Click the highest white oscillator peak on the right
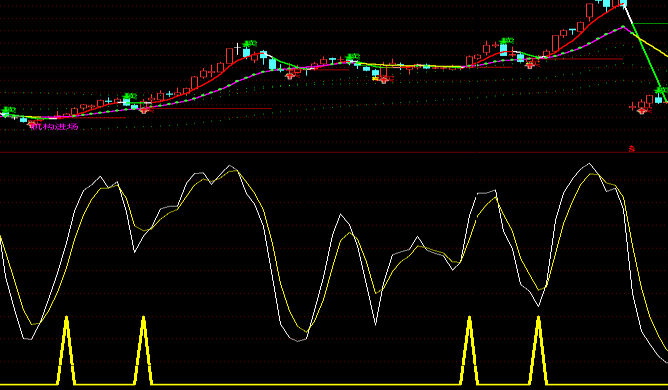 click(589, 164)
